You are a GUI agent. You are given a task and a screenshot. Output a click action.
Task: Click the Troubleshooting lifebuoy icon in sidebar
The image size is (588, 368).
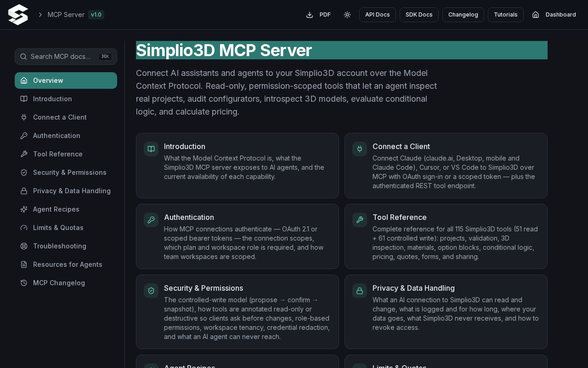tap(24, 246)
